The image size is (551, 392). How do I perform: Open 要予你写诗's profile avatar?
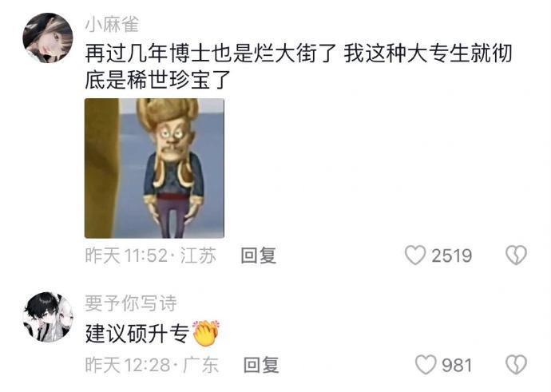(x=48, y=317)
